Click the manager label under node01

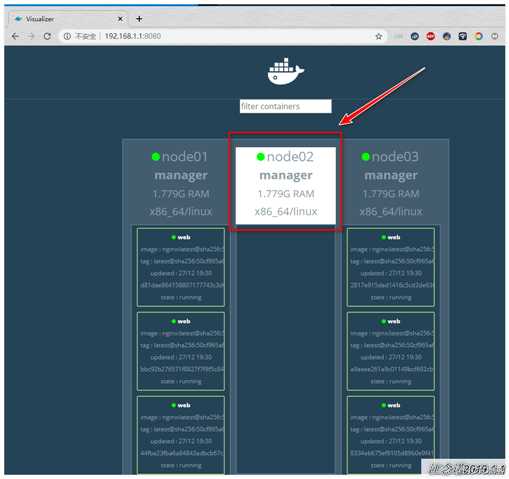pos(181,175)
